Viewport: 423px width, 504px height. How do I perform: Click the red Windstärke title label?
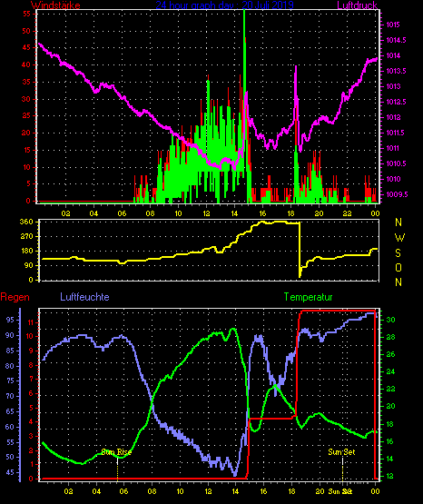coord(55,5)
